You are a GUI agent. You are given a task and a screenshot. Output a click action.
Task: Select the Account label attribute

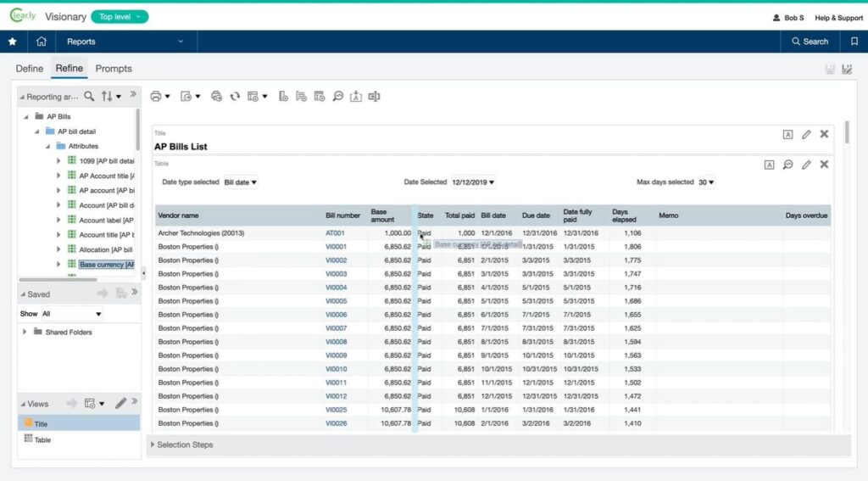(106, 220)
